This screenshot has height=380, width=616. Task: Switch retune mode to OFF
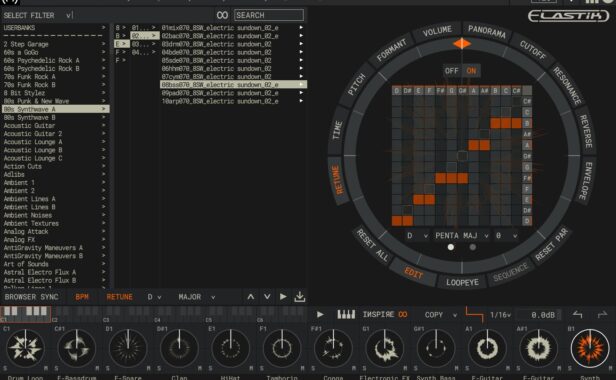[451, 71]
